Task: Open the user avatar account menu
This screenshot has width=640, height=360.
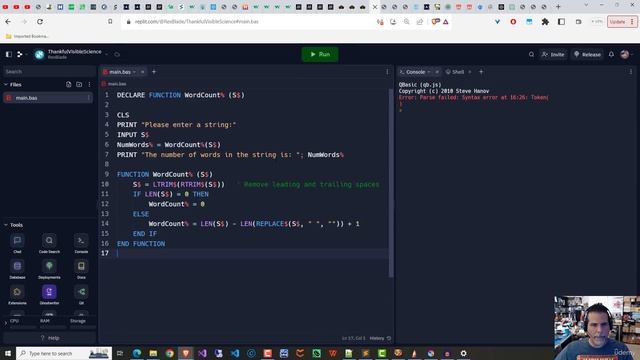Action: click(x=625, y=54)
